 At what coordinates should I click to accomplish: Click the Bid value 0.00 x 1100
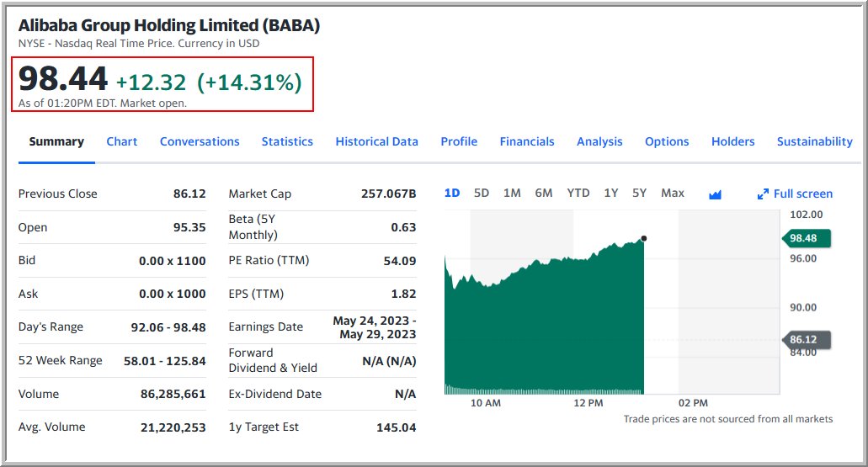tap(172, 261)
